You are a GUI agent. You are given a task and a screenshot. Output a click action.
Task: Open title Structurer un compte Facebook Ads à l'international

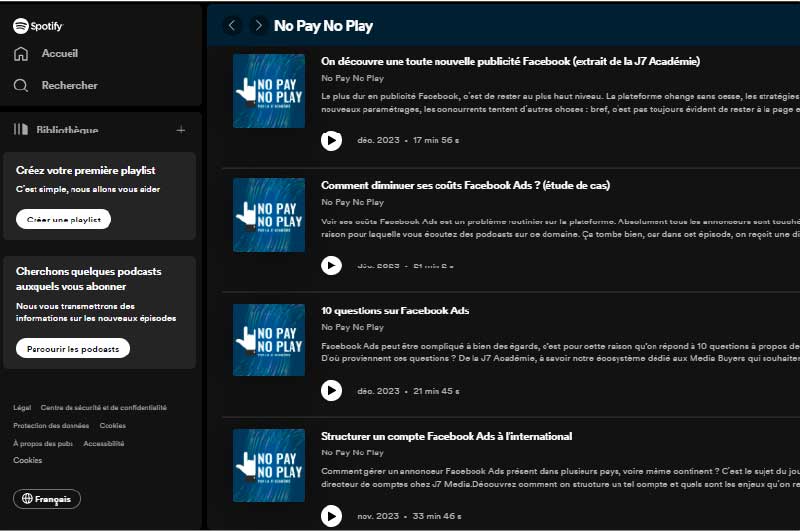tap(446, 436)
